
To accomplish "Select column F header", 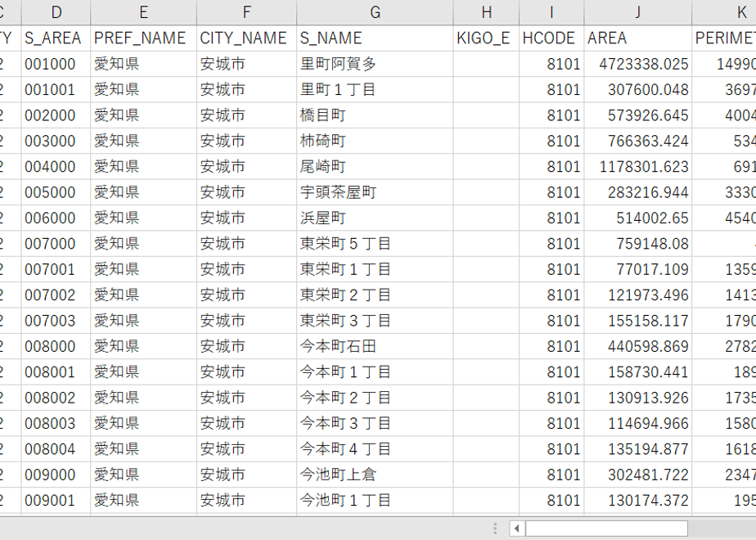I will point(246,12).
